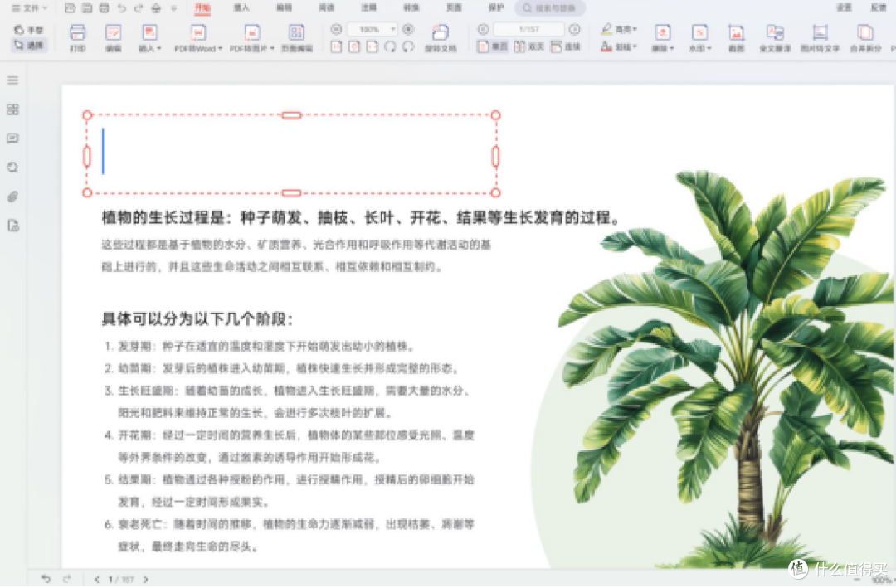Open the 高亮 highlight dropdown

pyautogui.click(x=619, y=29)
